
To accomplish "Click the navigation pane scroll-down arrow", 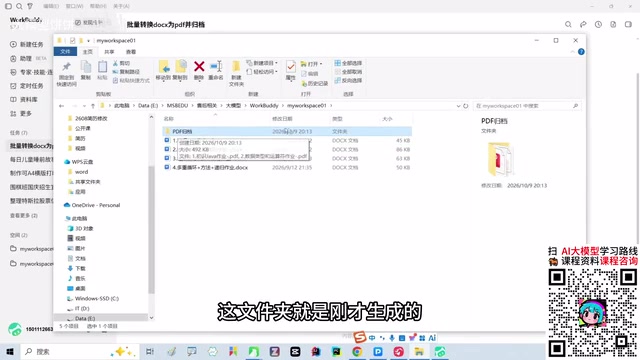I will pyautogui.click(x=151, y=318).
